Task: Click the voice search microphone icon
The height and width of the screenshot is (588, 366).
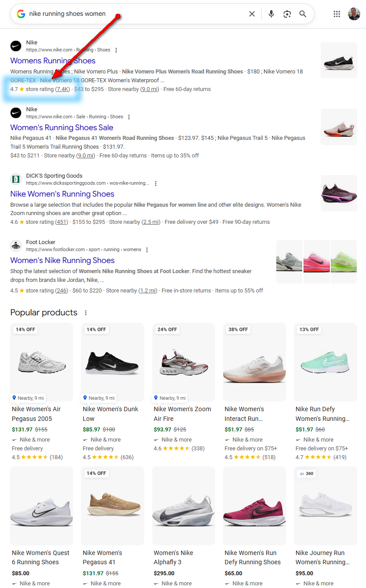Action: [271, 14]
